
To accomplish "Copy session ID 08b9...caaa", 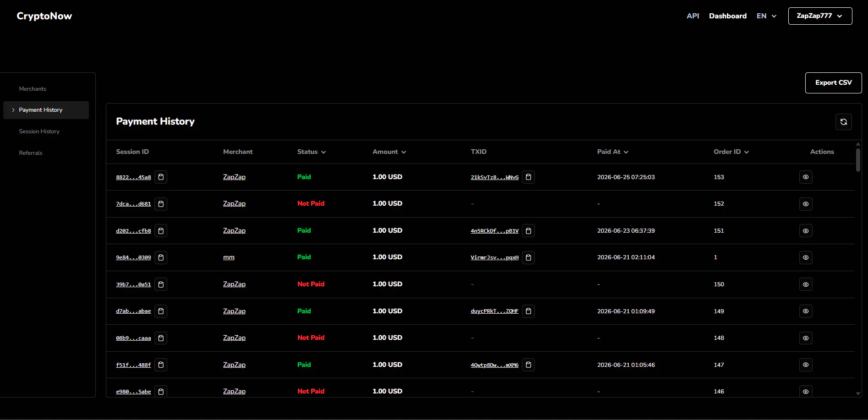I will [161, 338].
